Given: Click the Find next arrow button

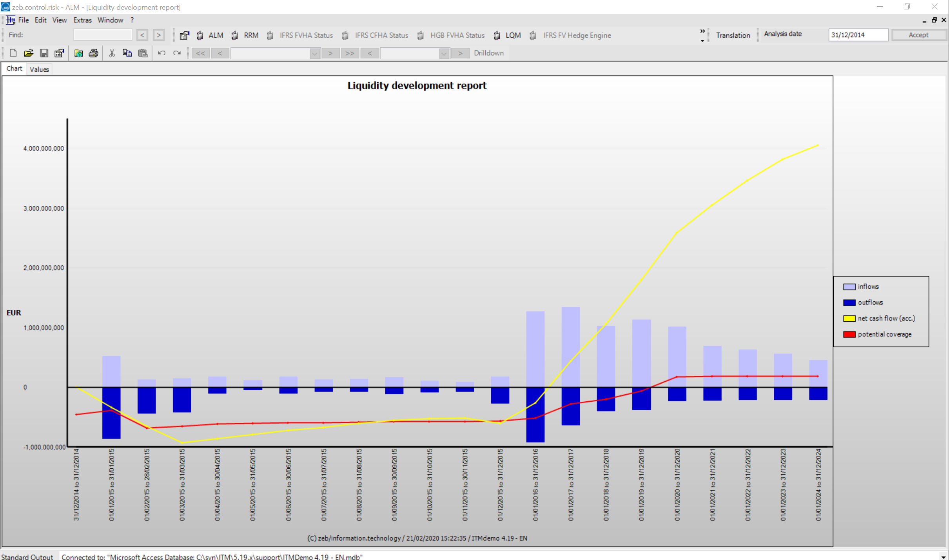Looking at the screenshot, I should (x=158, y=35).
